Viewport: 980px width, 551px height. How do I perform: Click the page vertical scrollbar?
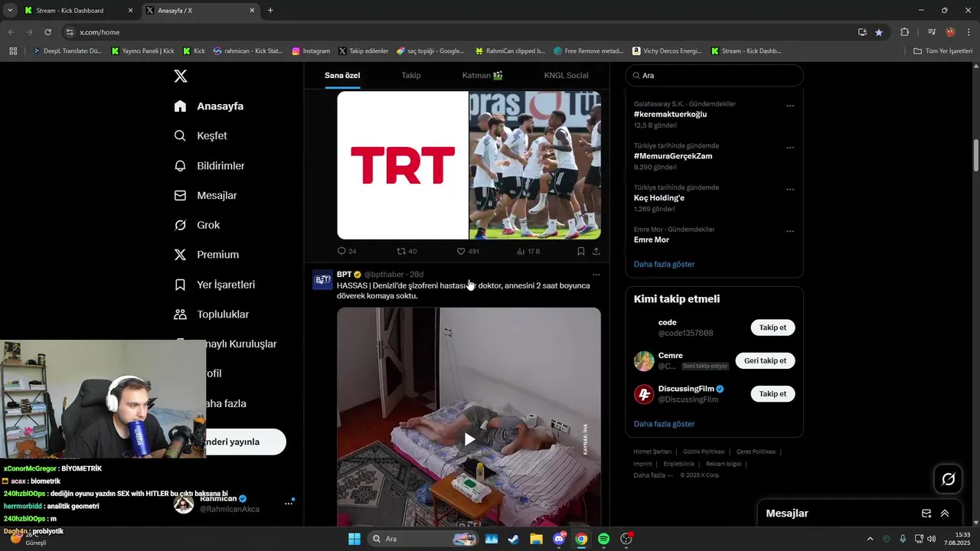tap(975, 156)
